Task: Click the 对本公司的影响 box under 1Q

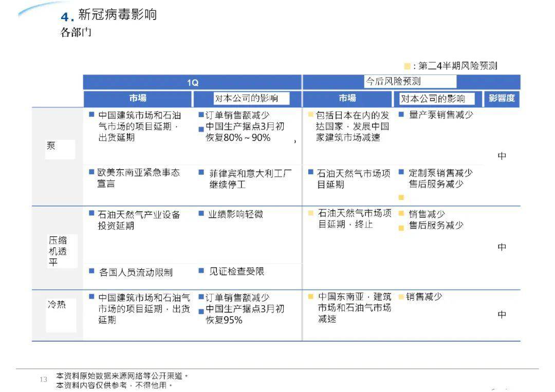Action: (x=252, y=98)
